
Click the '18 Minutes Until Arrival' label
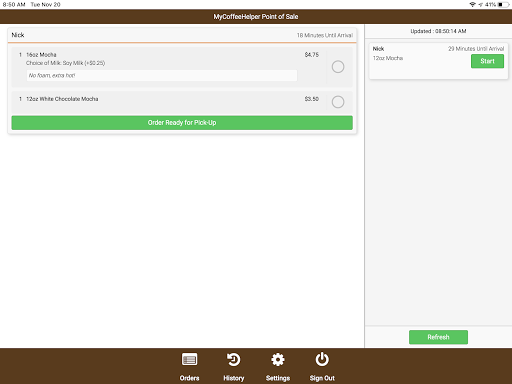tap(325, 35)
